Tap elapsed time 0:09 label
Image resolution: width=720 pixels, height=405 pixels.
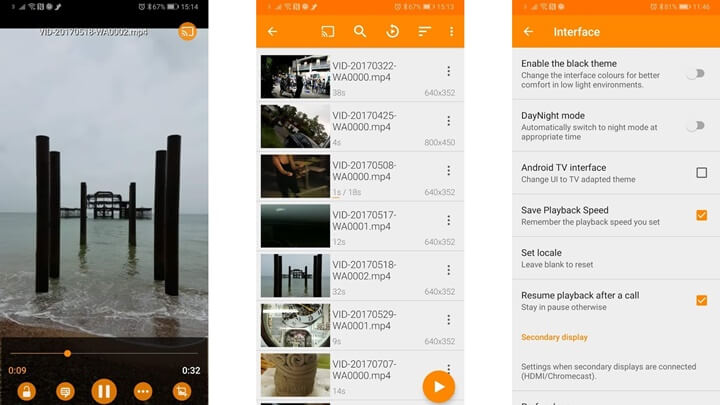tap(17, 371)
